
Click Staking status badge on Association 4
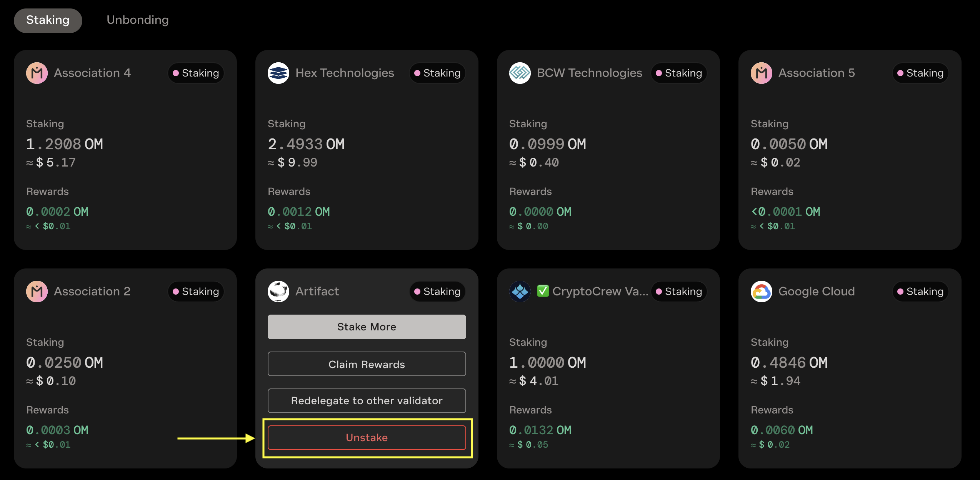[196, 73]
